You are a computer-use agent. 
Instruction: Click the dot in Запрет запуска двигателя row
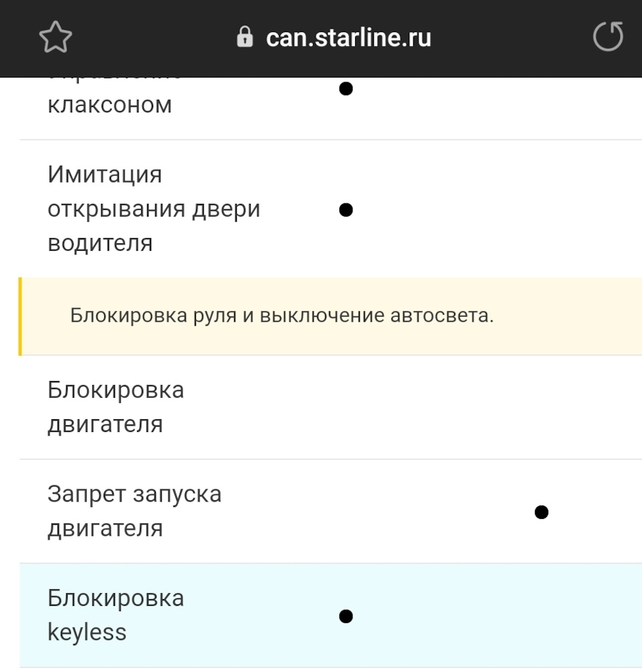point(542,512)
